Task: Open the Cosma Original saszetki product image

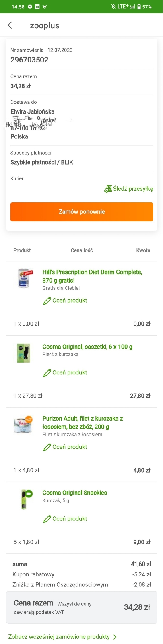Action: (23, 353)
